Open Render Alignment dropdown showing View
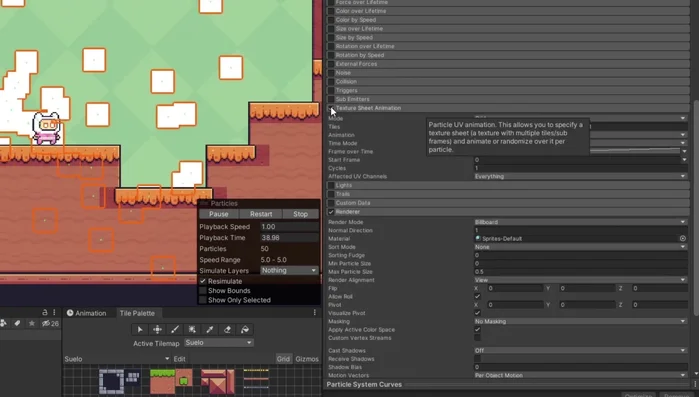 point(580,280)
